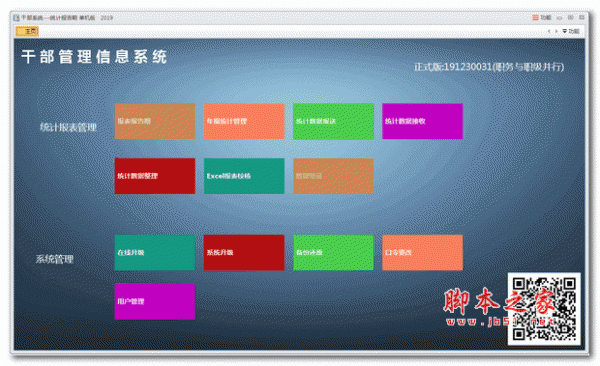Expand the 功能 dropdown in tab bar
Viewport: 600px width, 366px height.
[571, 31]
